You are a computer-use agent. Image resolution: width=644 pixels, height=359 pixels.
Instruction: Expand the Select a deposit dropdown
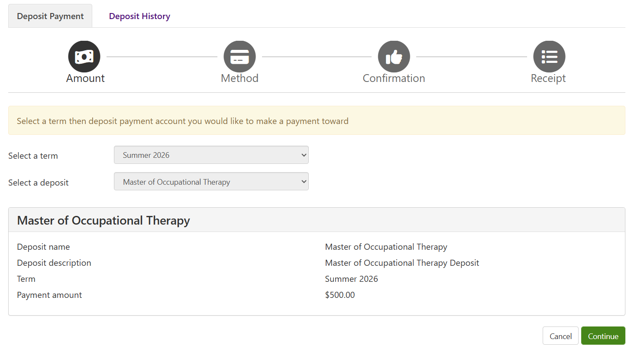coord(211,182)
